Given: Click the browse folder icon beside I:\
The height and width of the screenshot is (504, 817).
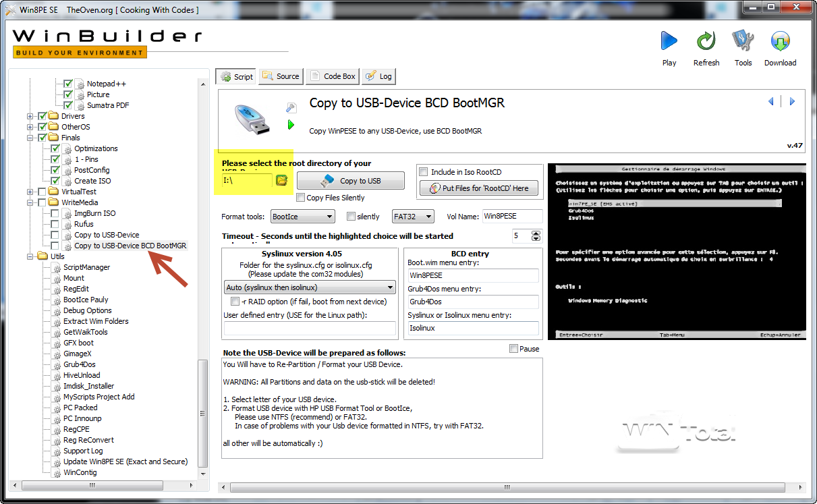Looking at the screenshot, I should point(282,180).
